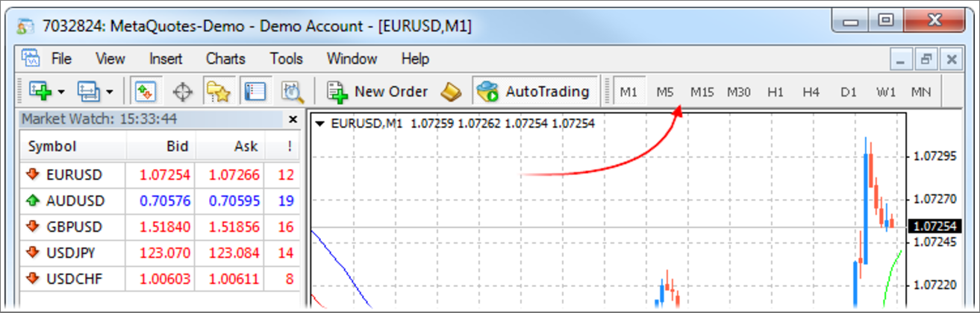This screenshot has width=980, height=313.
Task: Switch chart to M15 timeframe
Action: click(702, 92)
